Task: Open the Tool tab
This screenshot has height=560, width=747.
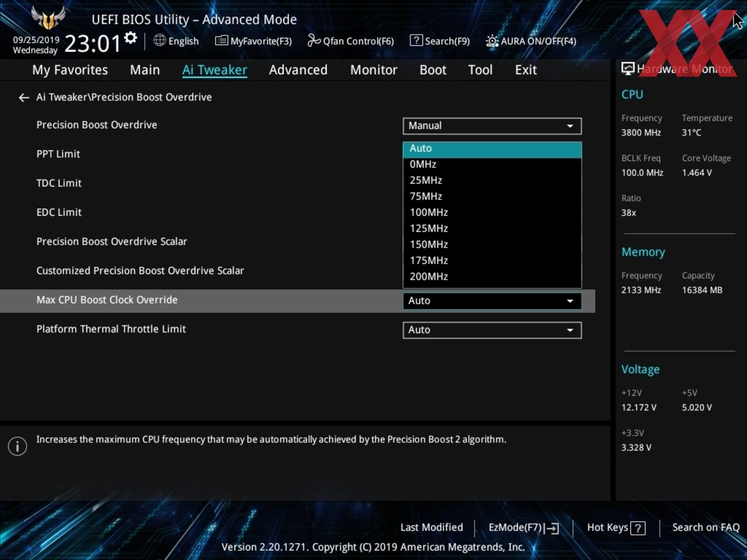Action: point(481,70)
